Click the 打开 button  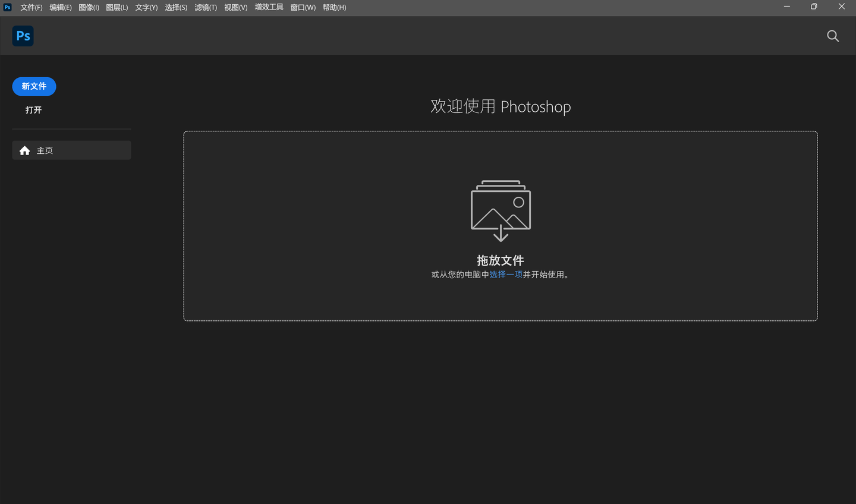click(x=34, y=110)
